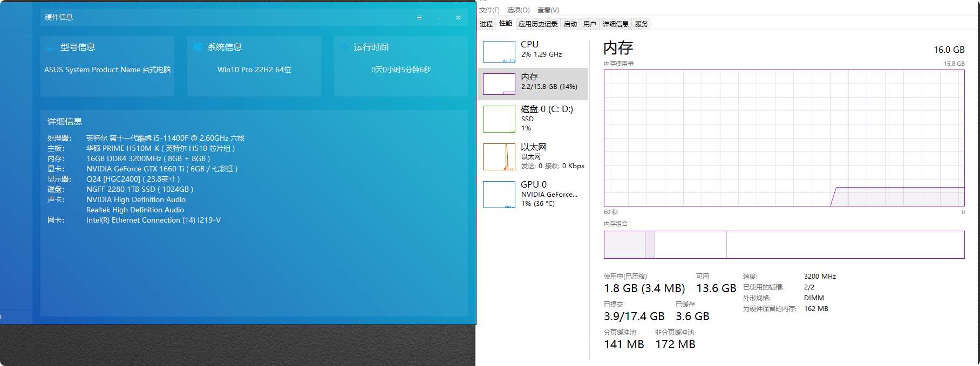Click the 分页缓冲池 value 141 MB
The image size is (980, 366).
tap(624, 344)
